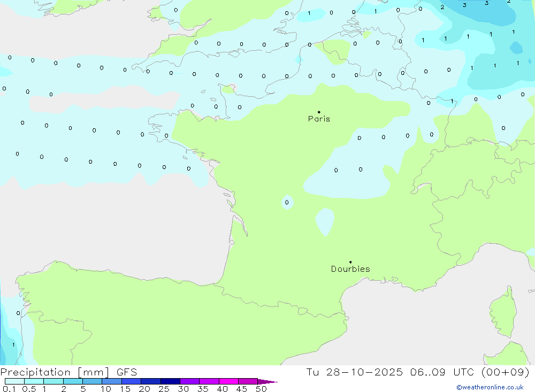
Task: Click the 'Precipitation [mm]' title text
Action: pos(55,372)
